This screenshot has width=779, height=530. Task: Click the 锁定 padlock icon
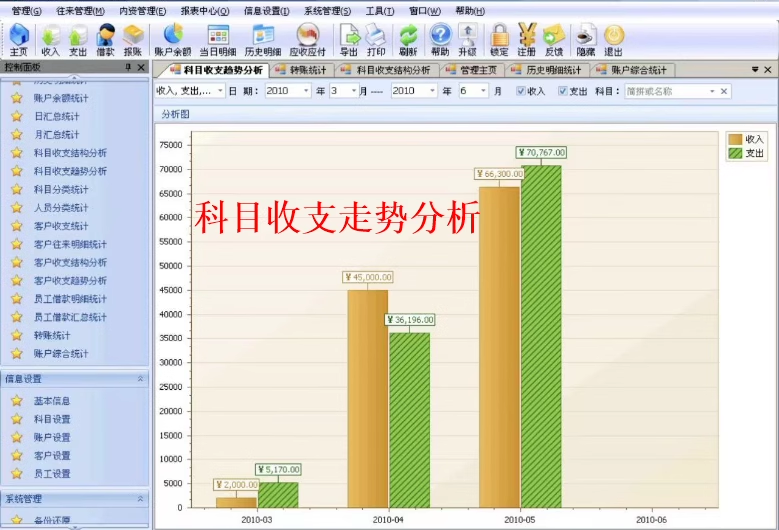pos(499,39)
